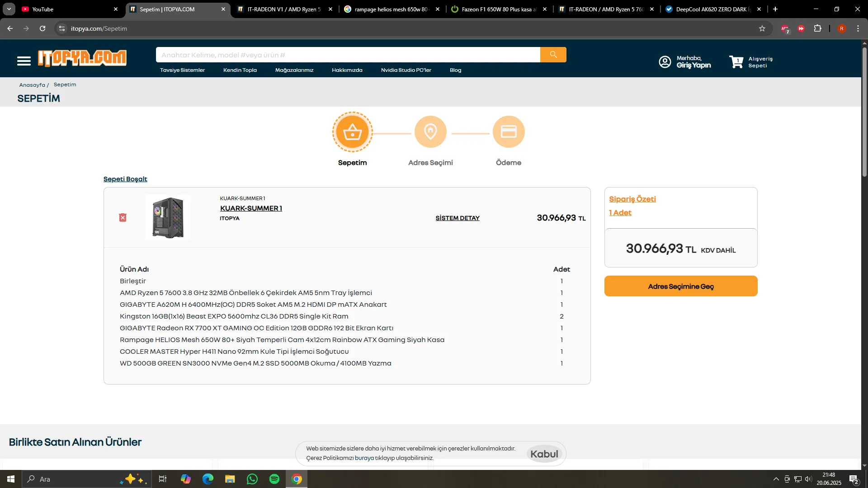The image size is (868, 488).
Task: Click the Sepeti Boşalt link
Action: (x=125, y=179)
